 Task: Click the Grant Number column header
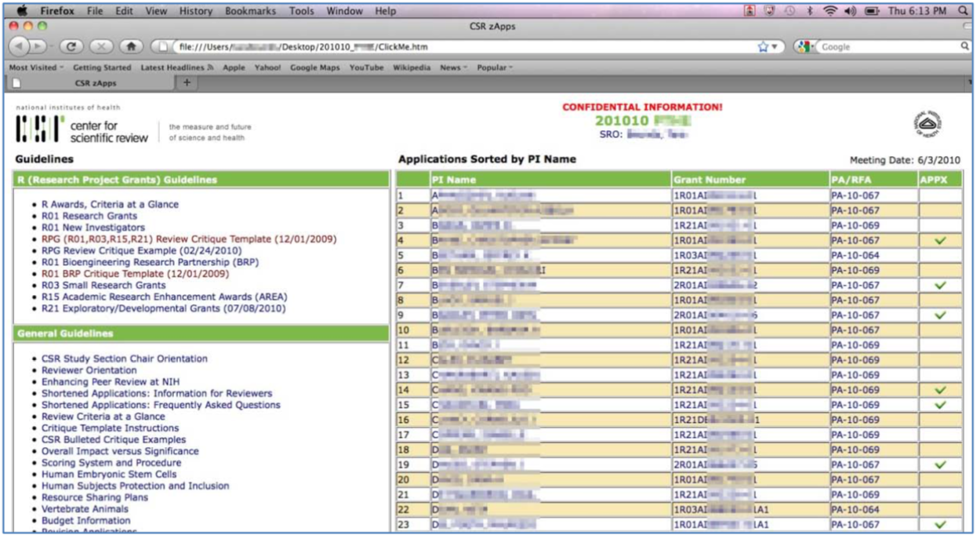[750, 180]
